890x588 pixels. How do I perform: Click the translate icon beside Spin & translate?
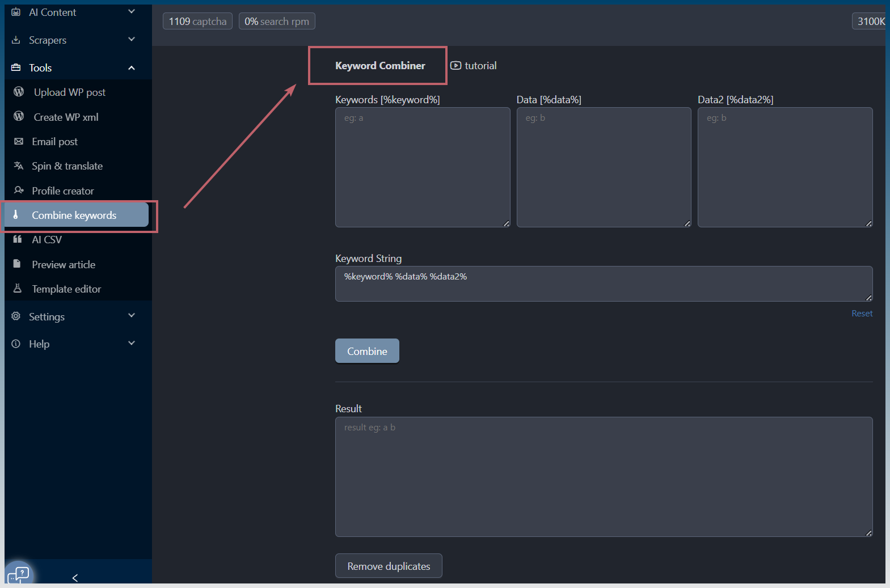click(x=19, y=166)
